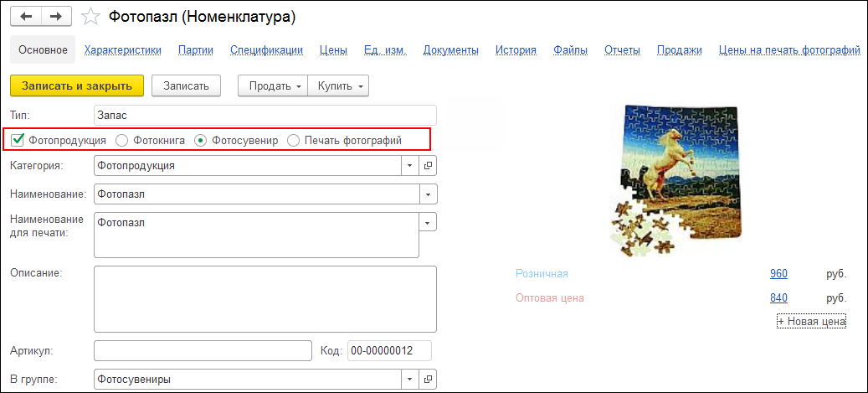This screenshot has height=393, width=868.
Task: Click the Записать button
Action: [186, 86]
